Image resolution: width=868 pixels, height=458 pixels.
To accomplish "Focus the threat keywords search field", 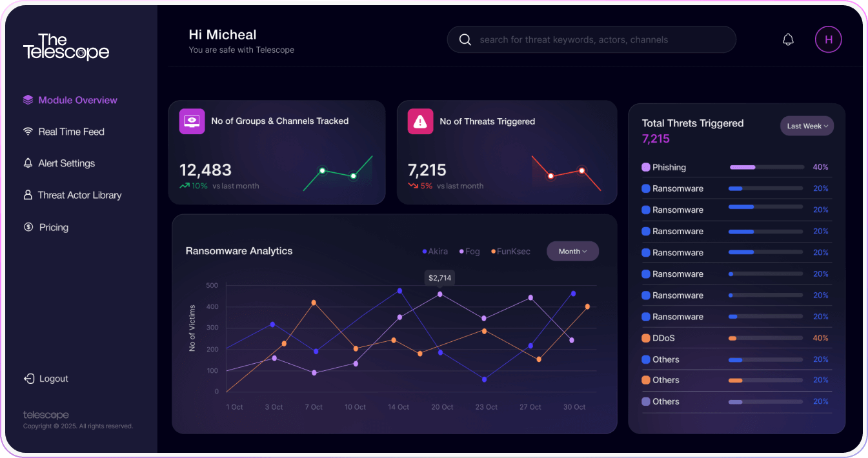I will [600, 40].
